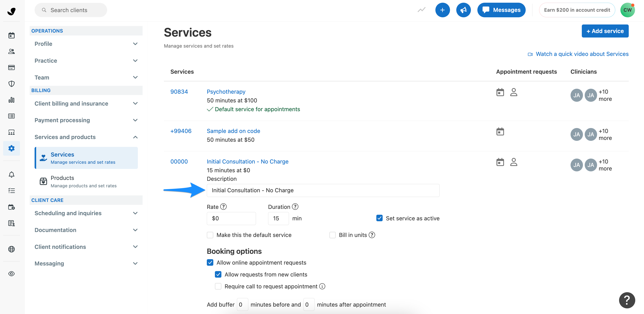Watch a quick video about Services link

578,54
